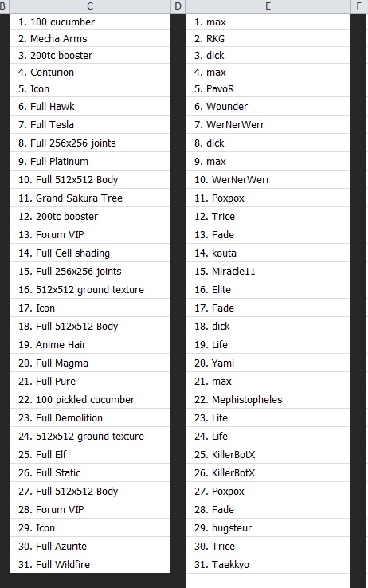Click cell '22. 100 pickled cucumber'
368x588 pixels.
[90, 400]
